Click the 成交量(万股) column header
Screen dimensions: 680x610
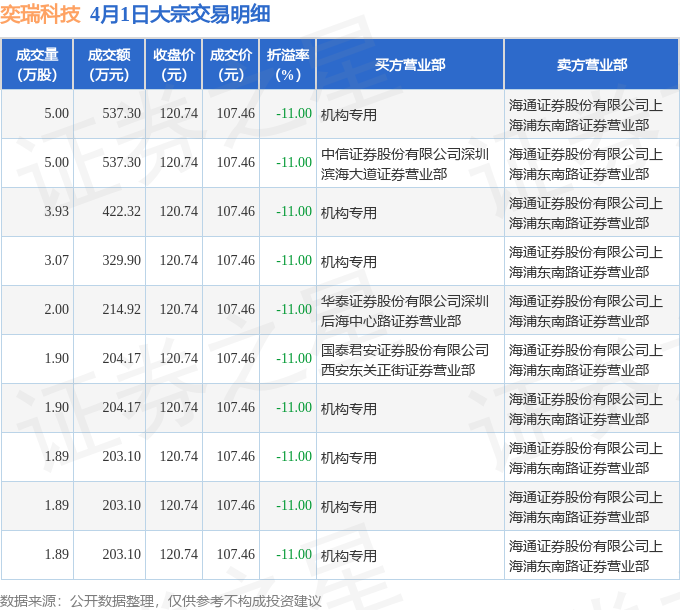pos(37,65)
